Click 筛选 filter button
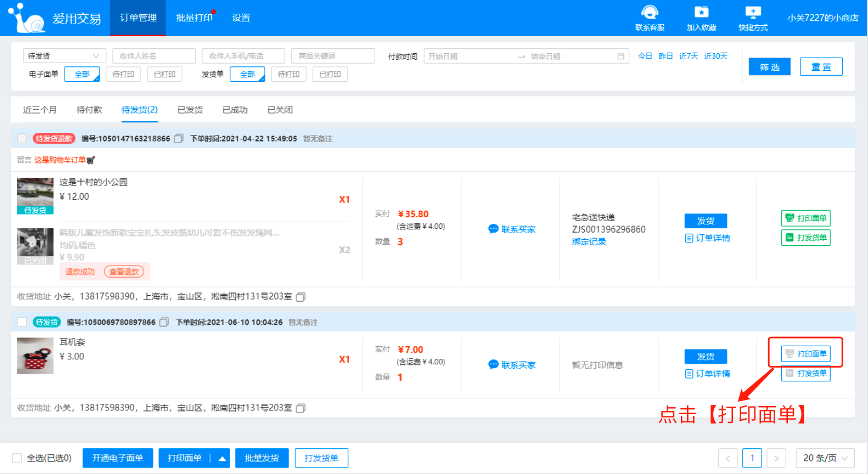Image resolution: width=868 pixels, height=474 pixels. [769, 67]
